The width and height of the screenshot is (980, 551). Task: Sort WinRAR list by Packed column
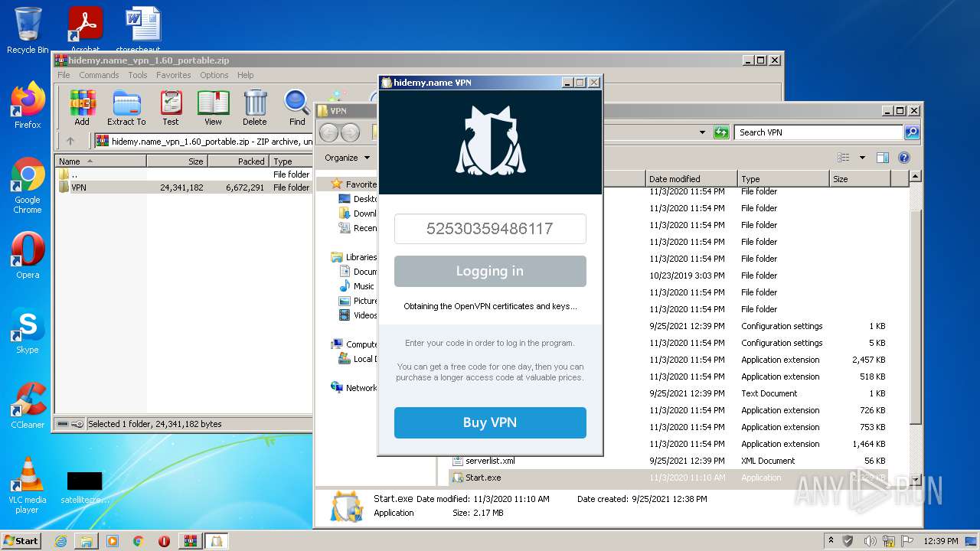pyautogui.click(x=238, y=161)
